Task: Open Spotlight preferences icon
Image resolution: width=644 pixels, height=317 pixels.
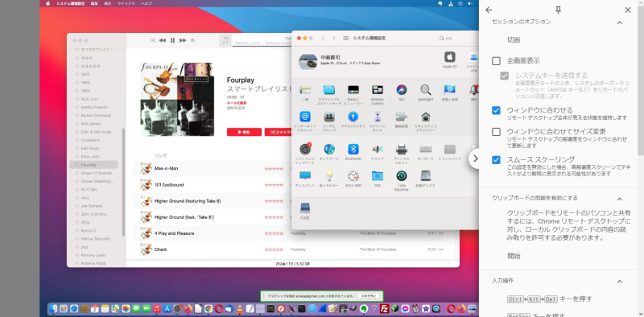Action: tap(426, 90)
